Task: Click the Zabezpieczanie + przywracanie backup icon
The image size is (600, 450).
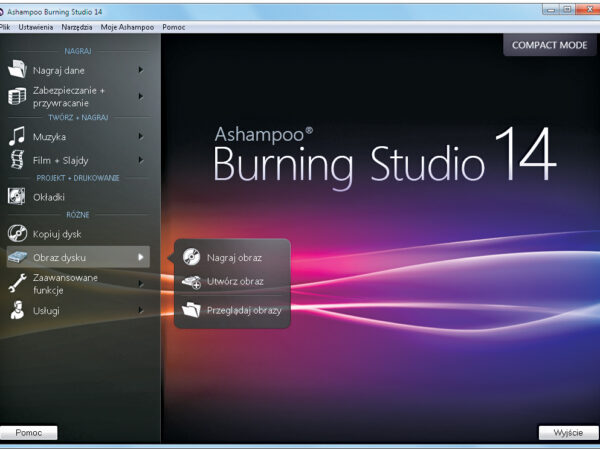Action: pyautogui.click(x=17, y=96)
